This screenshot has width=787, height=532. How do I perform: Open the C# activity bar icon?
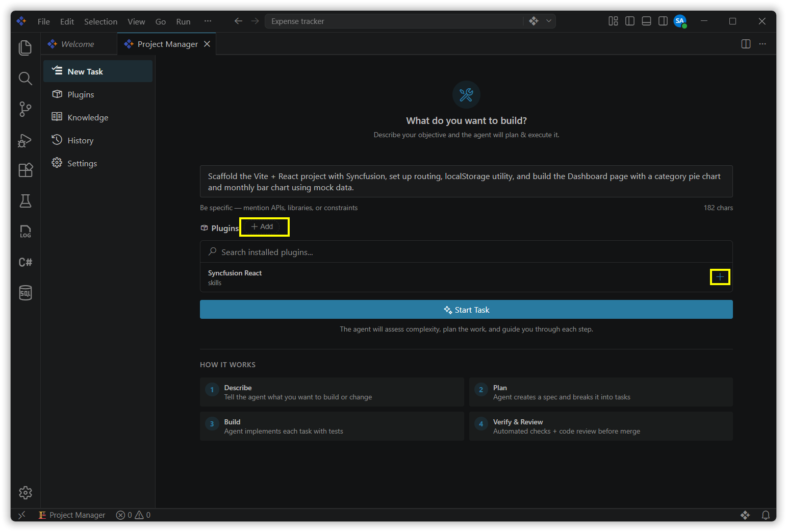(25, 262)
